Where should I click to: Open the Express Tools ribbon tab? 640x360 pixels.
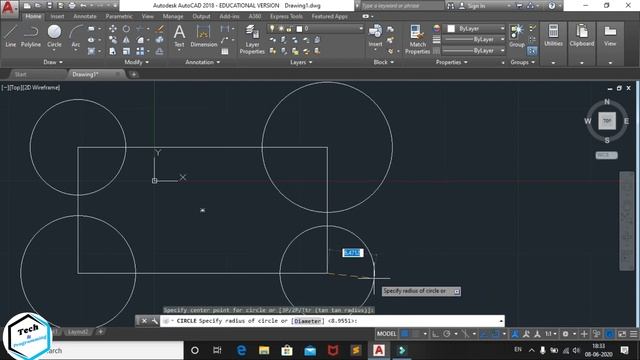tap(286, 16)
